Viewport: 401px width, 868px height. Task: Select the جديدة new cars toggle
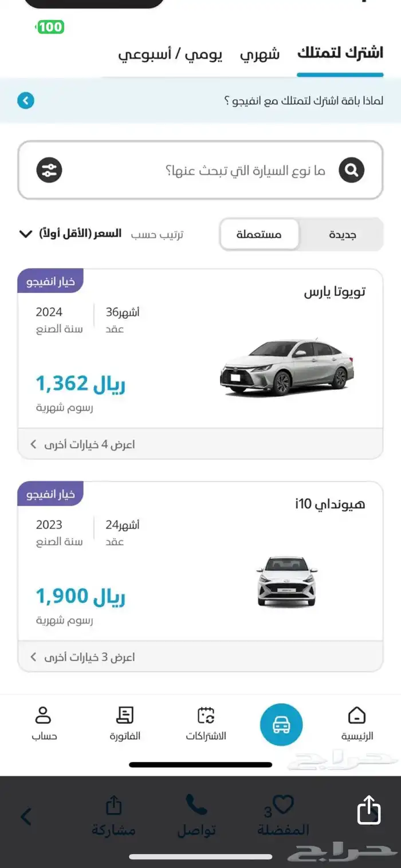point(342,235)
